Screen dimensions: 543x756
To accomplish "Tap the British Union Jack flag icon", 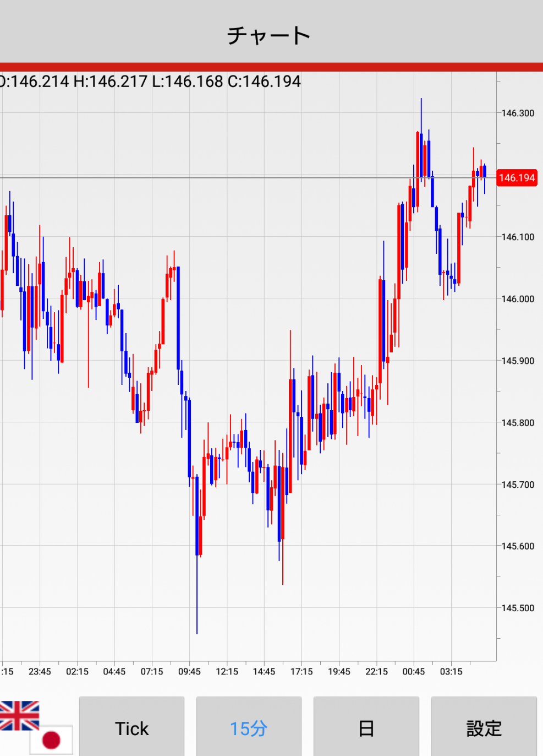I will 19,715.
